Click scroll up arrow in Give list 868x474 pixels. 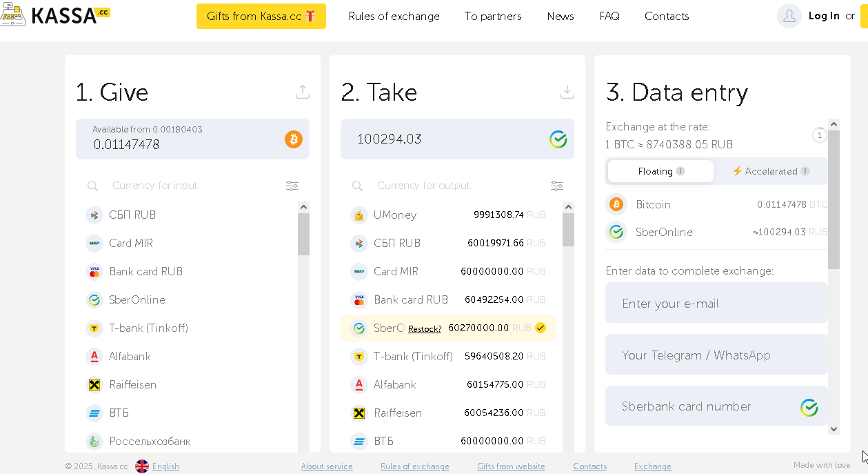303,207
